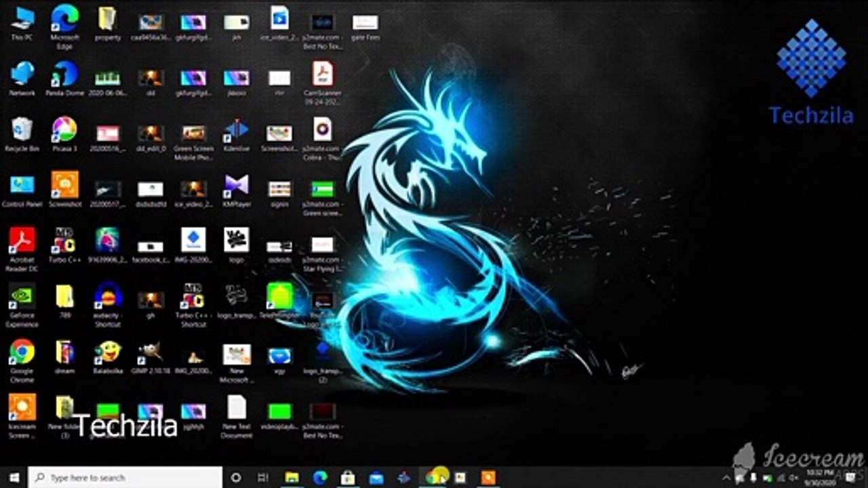Select the 'dream' folder on the desktop
868x488 pixels.
click(x=64, y=357)
